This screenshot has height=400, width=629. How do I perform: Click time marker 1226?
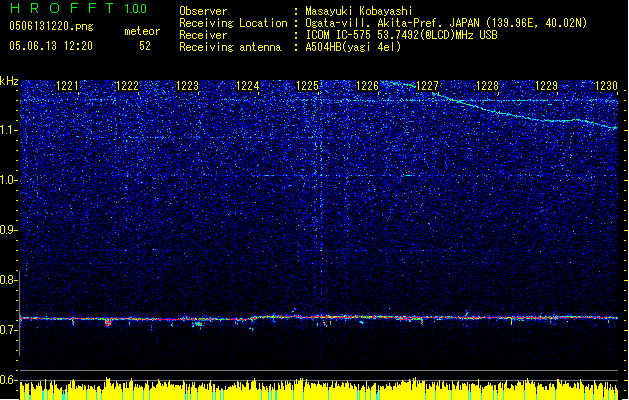(367, 86)
